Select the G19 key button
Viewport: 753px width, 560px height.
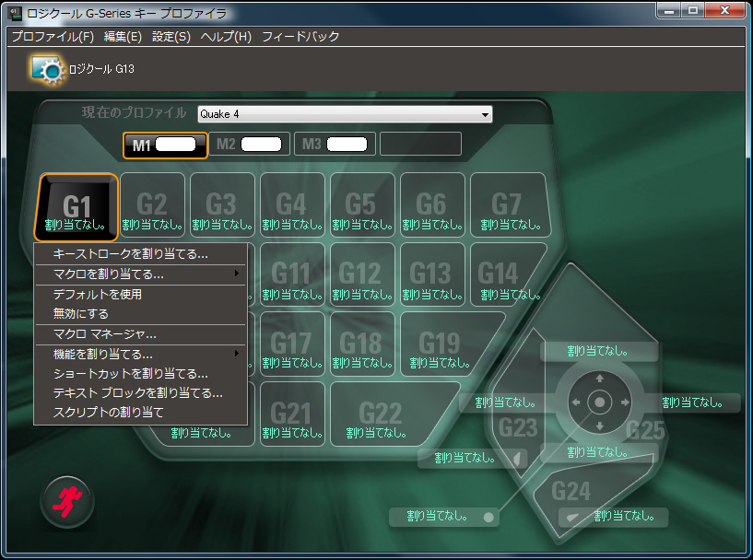(x=439, y=345)
